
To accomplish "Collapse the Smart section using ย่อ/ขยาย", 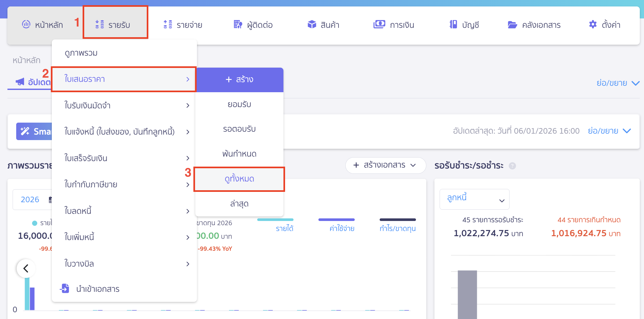I will [x=609, y=131].
